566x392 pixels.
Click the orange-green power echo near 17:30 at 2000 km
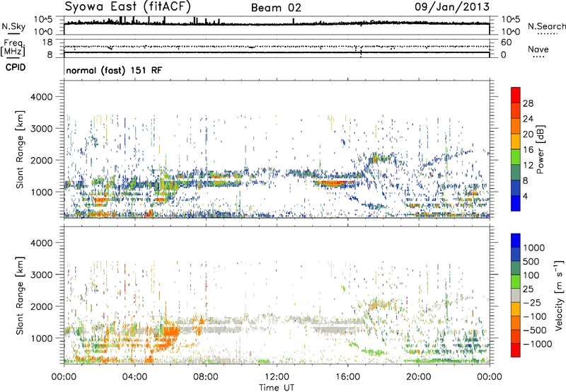tap(377, 158)
